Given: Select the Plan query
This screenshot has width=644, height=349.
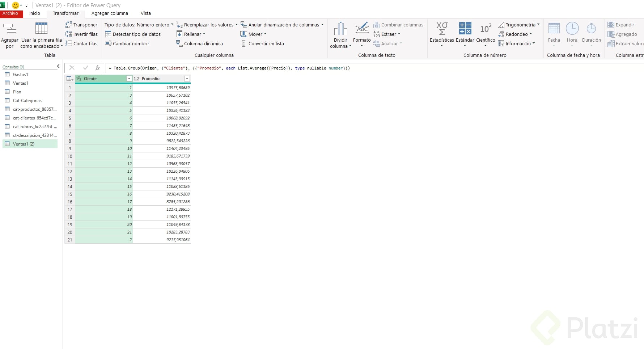Looking at the screenshot, I should click(x=30, y=92).
